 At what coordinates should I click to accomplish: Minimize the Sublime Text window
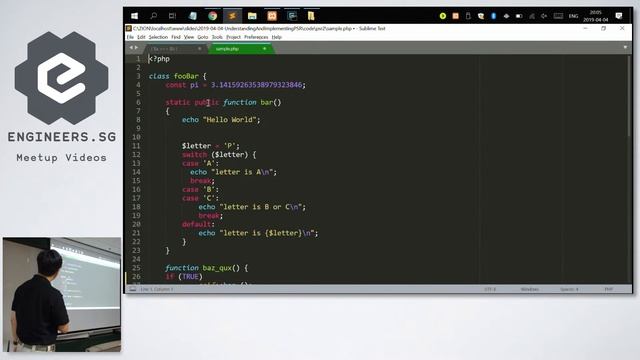click(585, 29)
